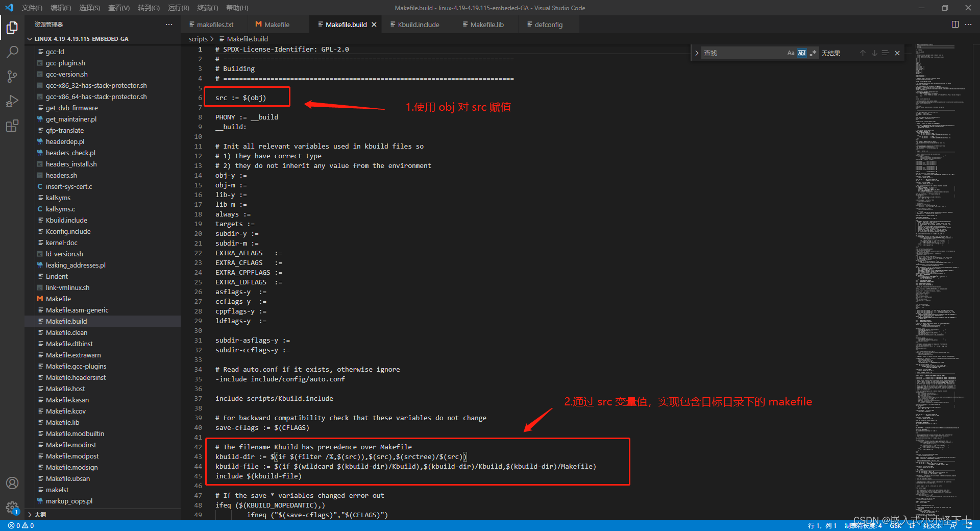Open the notifications bell in status bar
The image size is (980, 531).
click(969, 525)
